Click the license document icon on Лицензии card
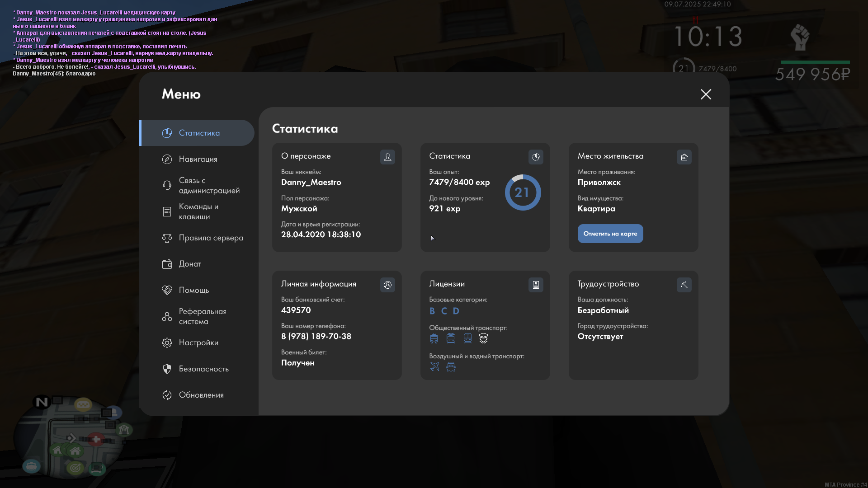Screen dimensions: 868x488 click(x=536, y=285)
